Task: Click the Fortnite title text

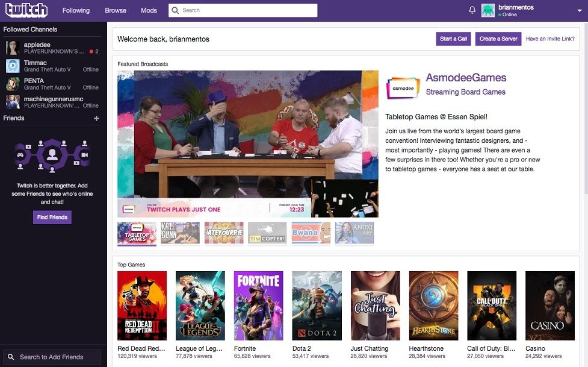Action: [x=245, y=348]
